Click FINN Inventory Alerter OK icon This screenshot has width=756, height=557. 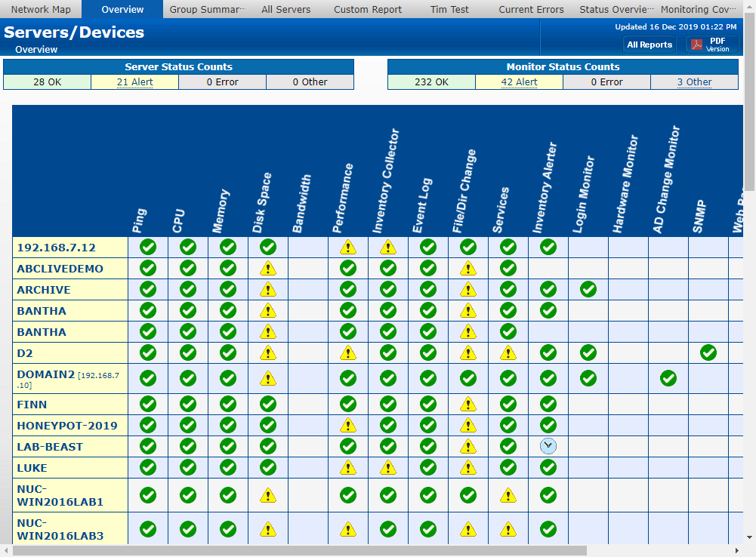(x=548, y=405)
